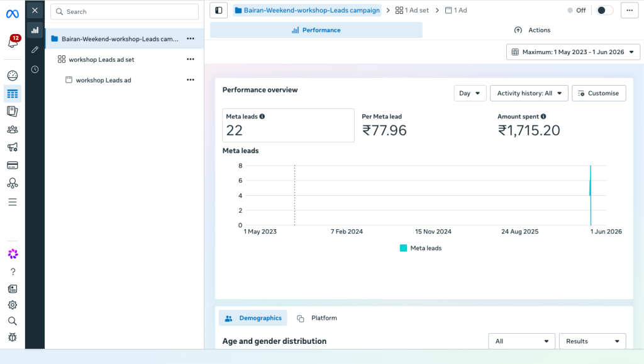Open notifications bell with 12 badge
The width and height of the screenshot is (644, 364).
[x=13, y=42]
